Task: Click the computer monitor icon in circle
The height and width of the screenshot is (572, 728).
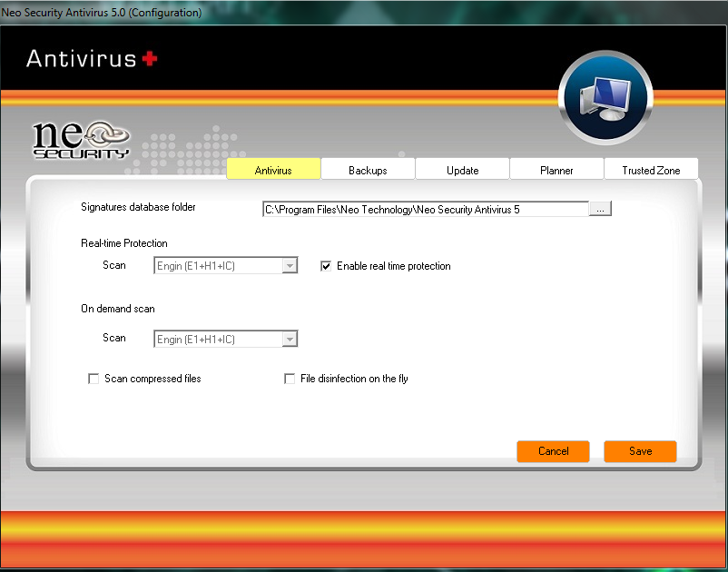Action: click(x=605, y=97)
